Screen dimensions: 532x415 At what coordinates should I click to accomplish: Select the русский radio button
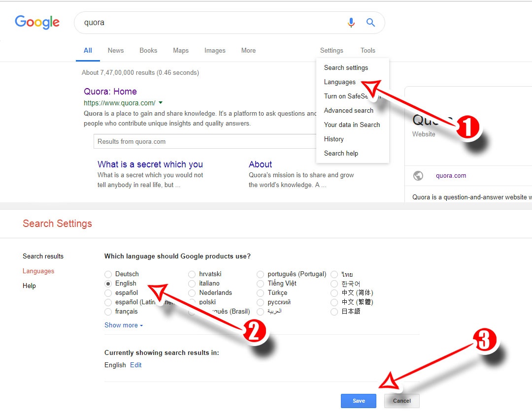260,302
